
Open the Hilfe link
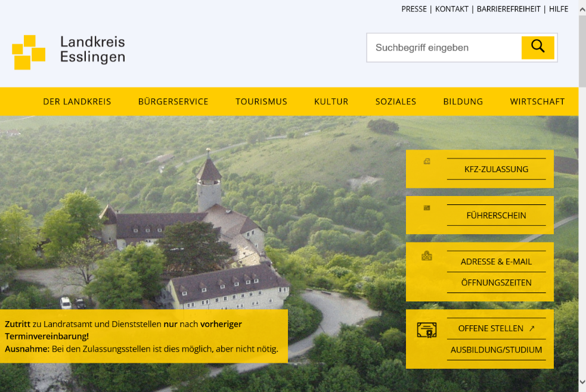click(x=559, y=9)
